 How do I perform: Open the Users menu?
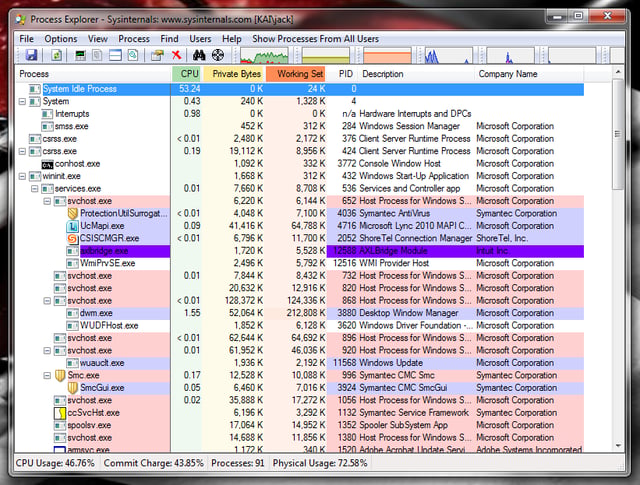coord(200,39)
